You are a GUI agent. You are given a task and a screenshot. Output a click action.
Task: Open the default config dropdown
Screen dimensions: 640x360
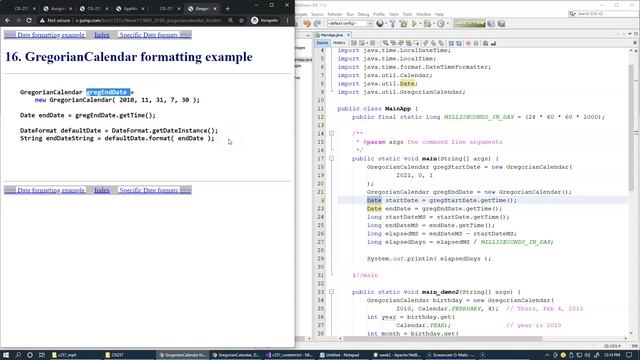tap(350, 24)
